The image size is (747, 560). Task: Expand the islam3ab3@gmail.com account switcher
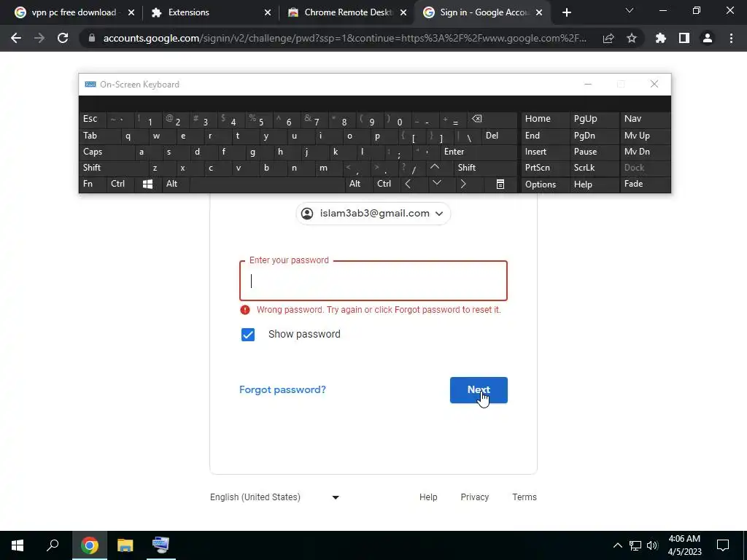point(373,214)
